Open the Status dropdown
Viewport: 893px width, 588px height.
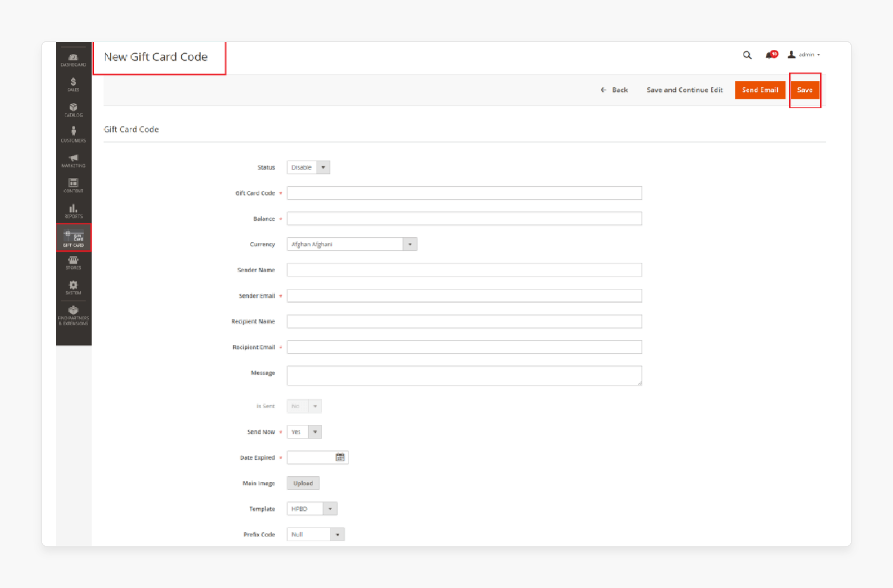coord(308,167)
